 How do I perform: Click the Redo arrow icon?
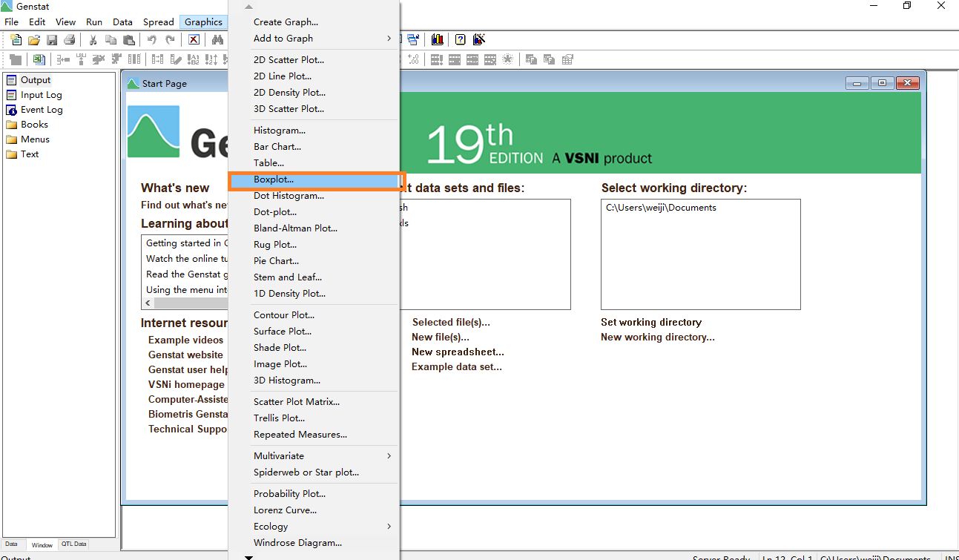tap(170, 40)
